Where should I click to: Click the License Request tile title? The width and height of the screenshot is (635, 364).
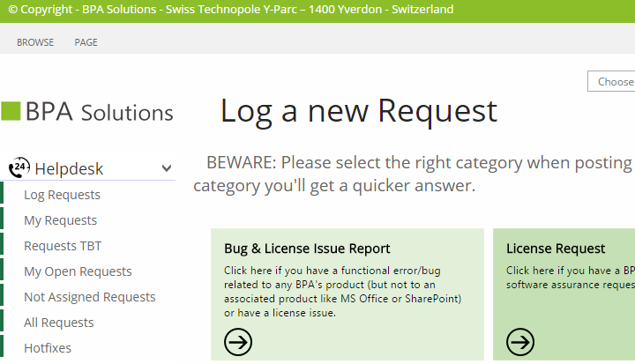[556, 249]
